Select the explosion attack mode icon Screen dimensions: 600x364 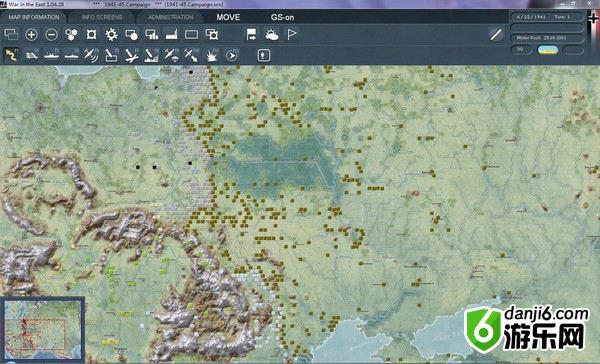212,56
